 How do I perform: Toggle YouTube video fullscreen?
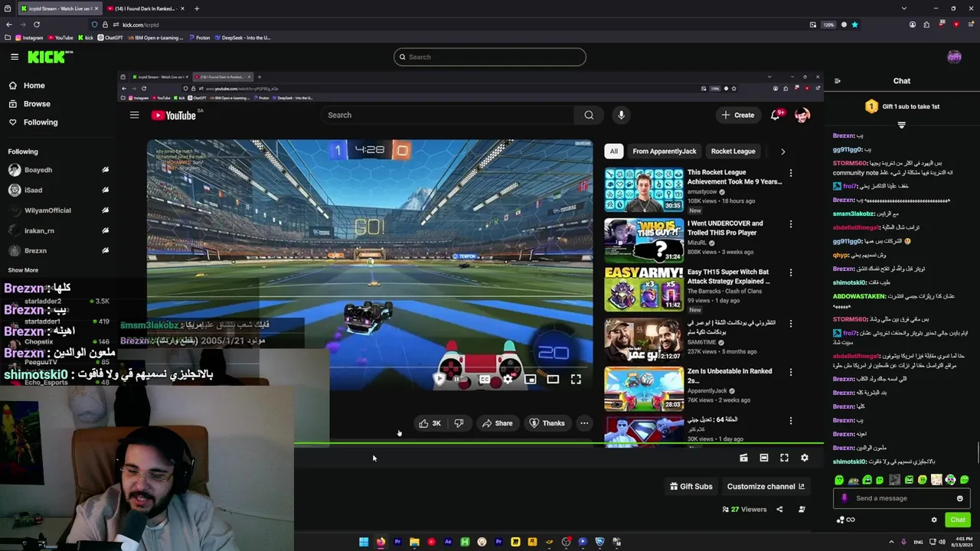click(x=576, y=379)
